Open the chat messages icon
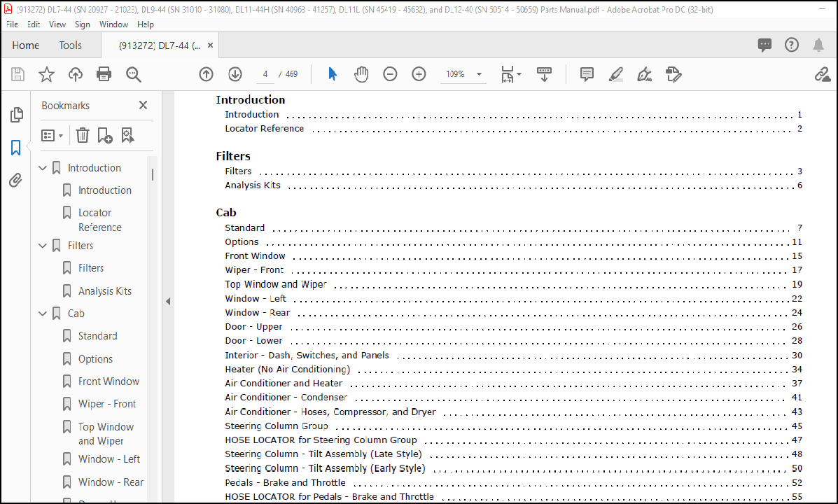 tap(764, 45)
